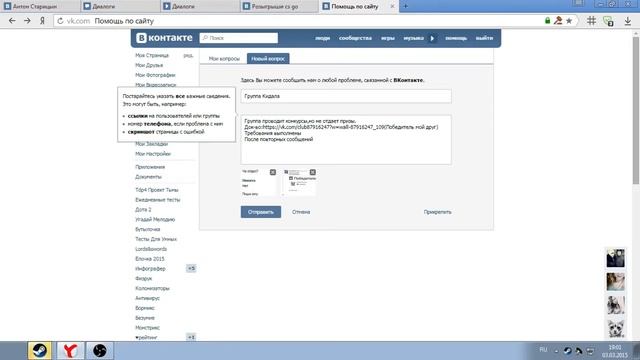Screen dimensions: 640x360
Task: Go back with the browser back arrow
Action: coord(12,21)
